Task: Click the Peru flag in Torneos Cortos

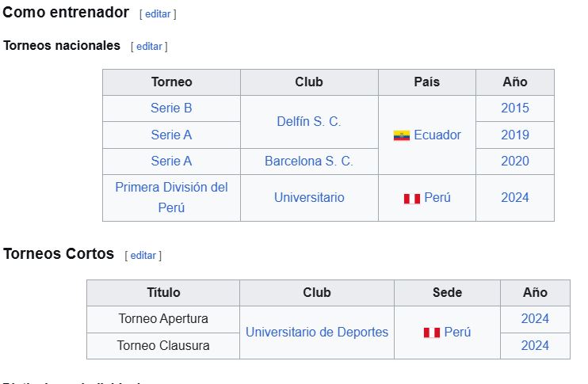Action: pyautogui.click(x=431, y=333)
